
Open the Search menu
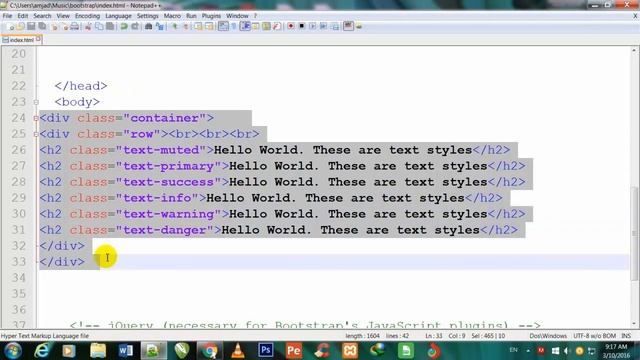point(42,16)
